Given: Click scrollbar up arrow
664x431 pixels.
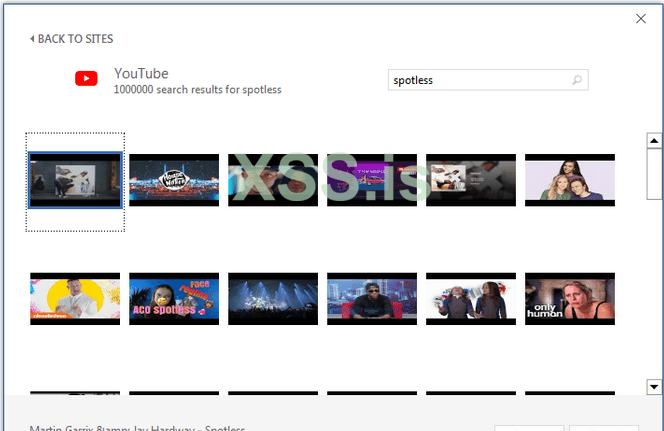Looking at the screenshot, I should pos(654,141).
